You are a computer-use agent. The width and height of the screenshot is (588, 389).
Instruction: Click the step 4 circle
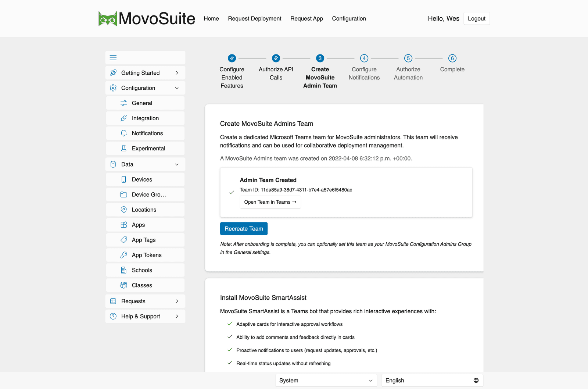click(364, 58)
